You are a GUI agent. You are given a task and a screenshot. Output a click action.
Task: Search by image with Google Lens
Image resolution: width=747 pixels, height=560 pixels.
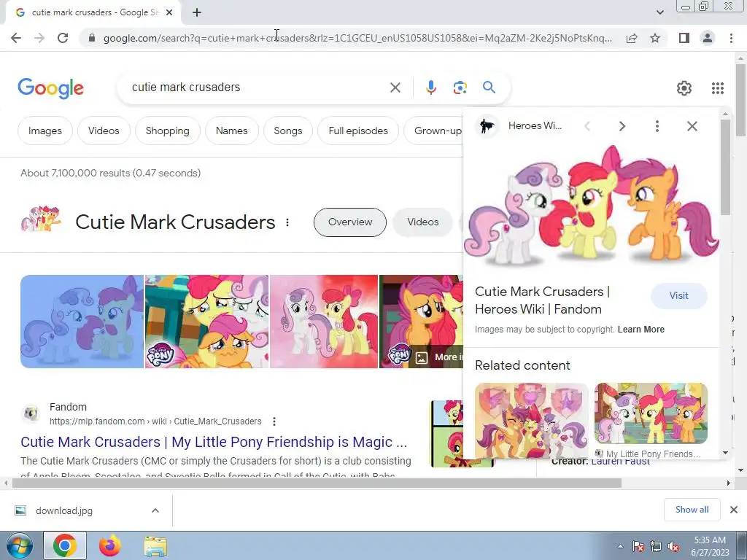(x=460, y=87)
